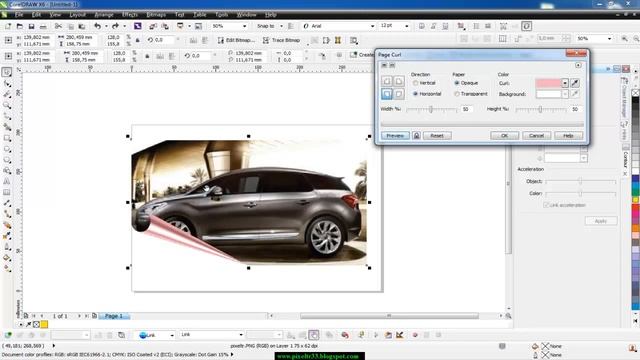Click the Print icon in toolbar

pyautogui.click(x=43, y=26)
